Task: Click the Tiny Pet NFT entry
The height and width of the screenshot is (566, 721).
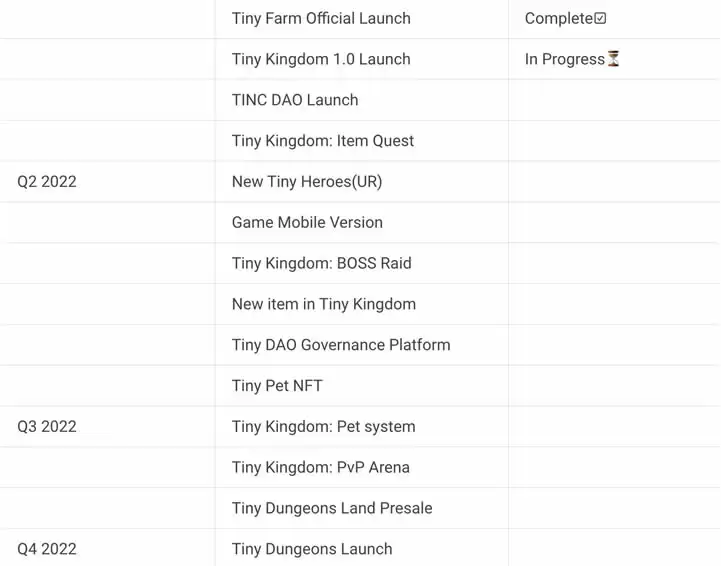Action: pos(277,386)
